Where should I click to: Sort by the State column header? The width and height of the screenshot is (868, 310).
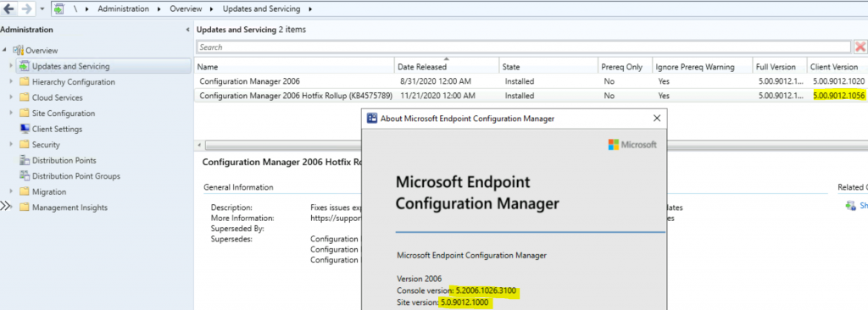[x=548, y=67]
